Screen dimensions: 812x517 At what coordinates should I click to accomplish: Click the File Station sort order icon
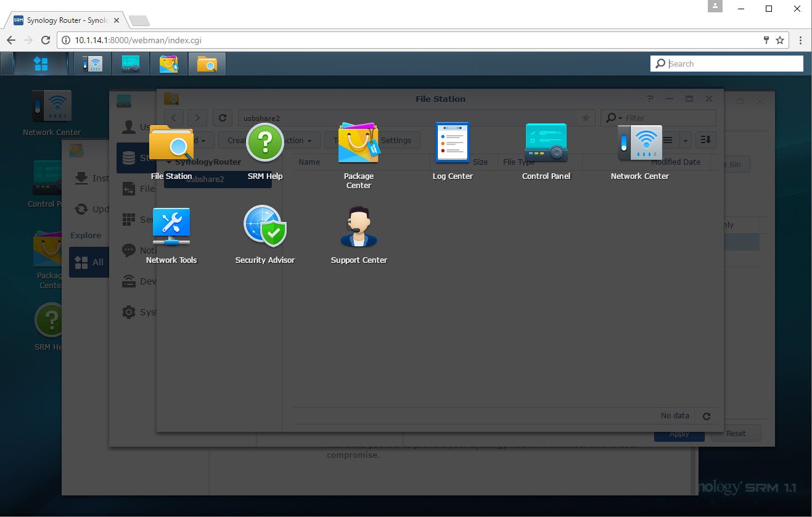coord(706,140)
